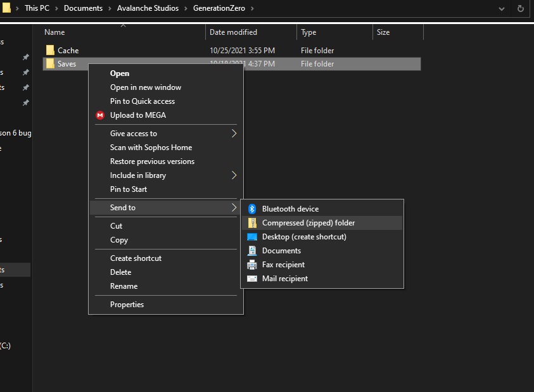
Task: Click the folder icon in the address bar
Action: pyautogui.click(x=6, y=8)
